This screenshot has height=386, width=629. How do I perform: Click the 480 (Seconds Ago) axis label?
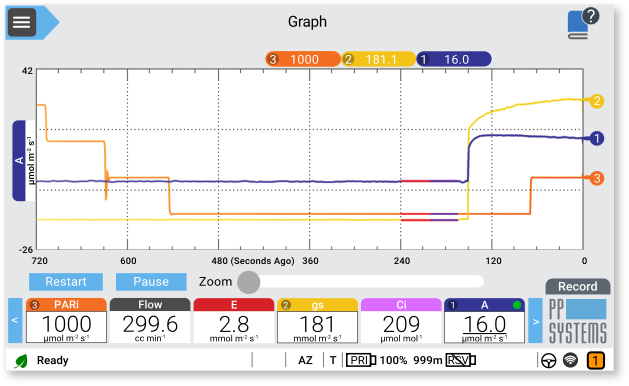[253, 261]
